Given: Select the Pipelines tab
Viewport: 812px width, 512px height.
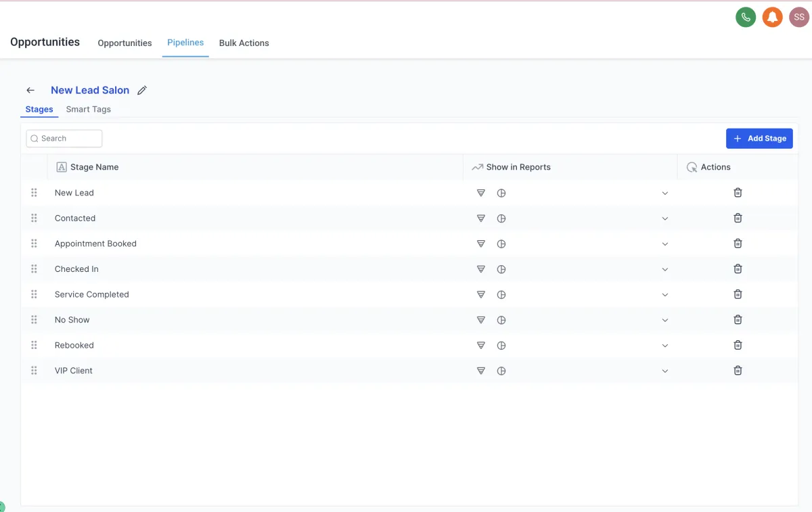Looking at the screenshot, I should click(x=185, y=43).
